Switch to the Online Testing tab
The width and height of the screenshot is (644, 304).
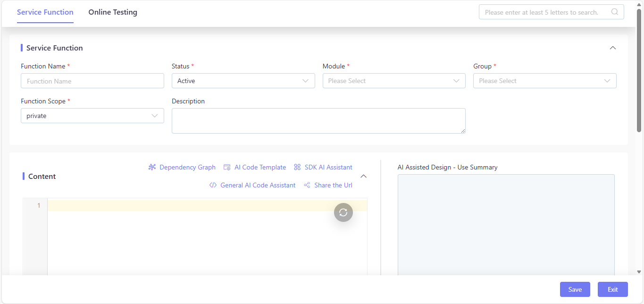(x=113, y=12)
